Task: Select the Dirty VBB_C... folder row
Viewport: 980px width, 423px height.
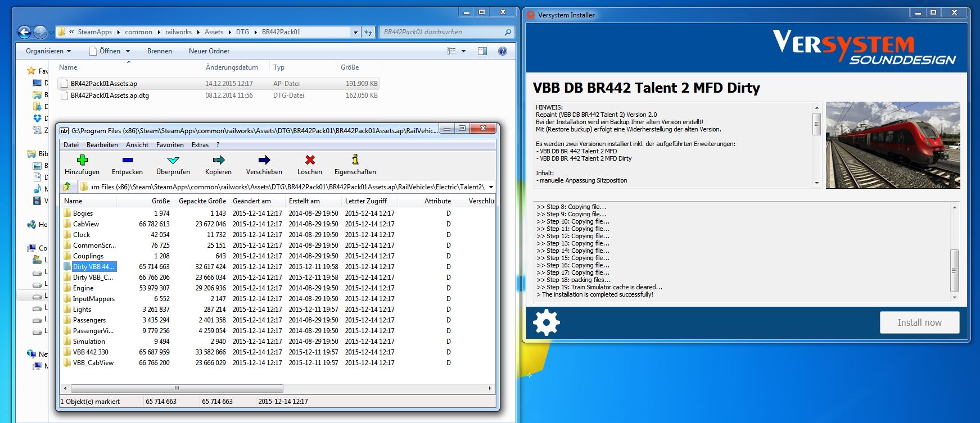Action: 278,278
